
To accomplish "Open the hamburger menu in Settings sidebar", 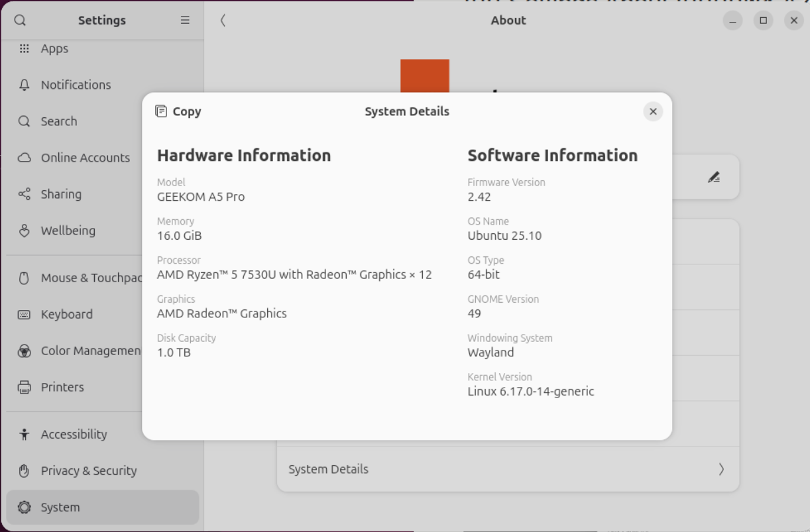I will click(185, 21).
